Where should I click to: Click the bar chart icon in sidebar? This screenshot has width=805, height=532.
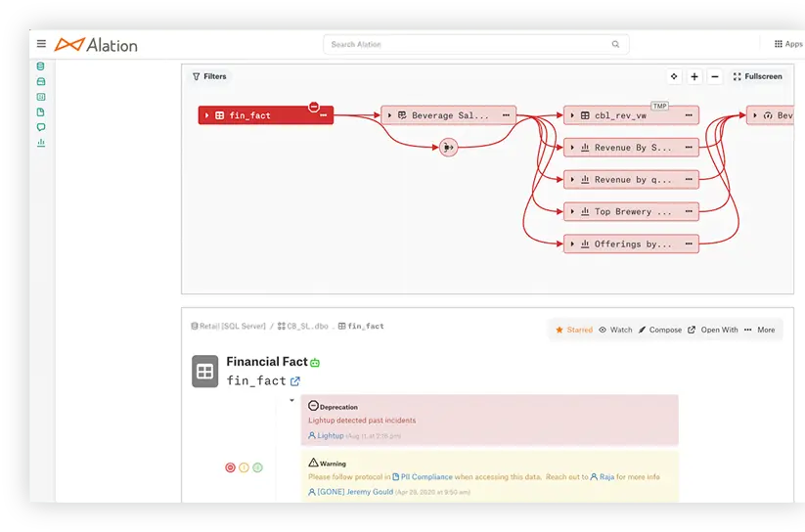41,143
